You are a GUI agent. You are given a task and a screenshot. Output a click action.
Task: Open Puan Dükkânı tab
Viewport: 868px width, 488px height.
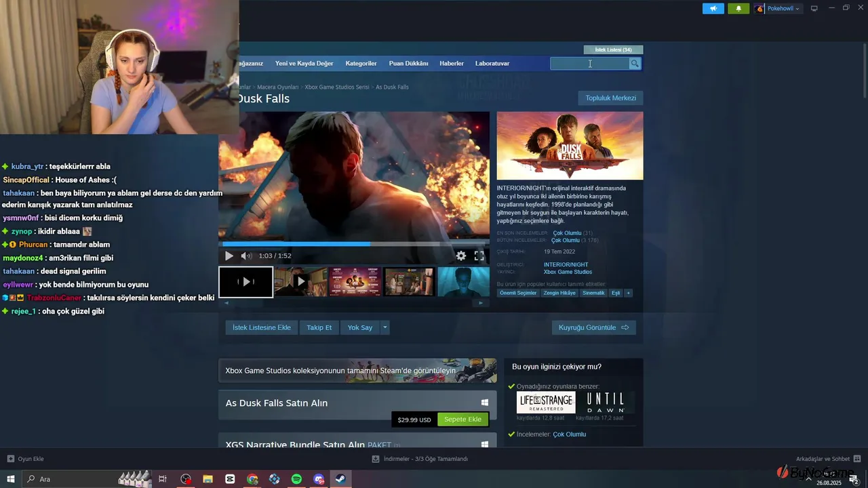pyautogui.click(x=408, y=63)
